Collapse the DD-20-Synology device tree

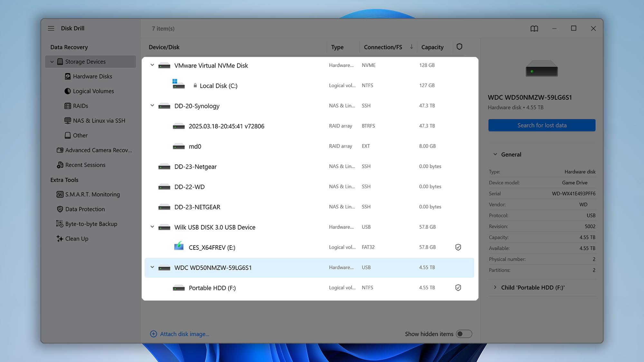pyautogui.click(x=152, y=106)
